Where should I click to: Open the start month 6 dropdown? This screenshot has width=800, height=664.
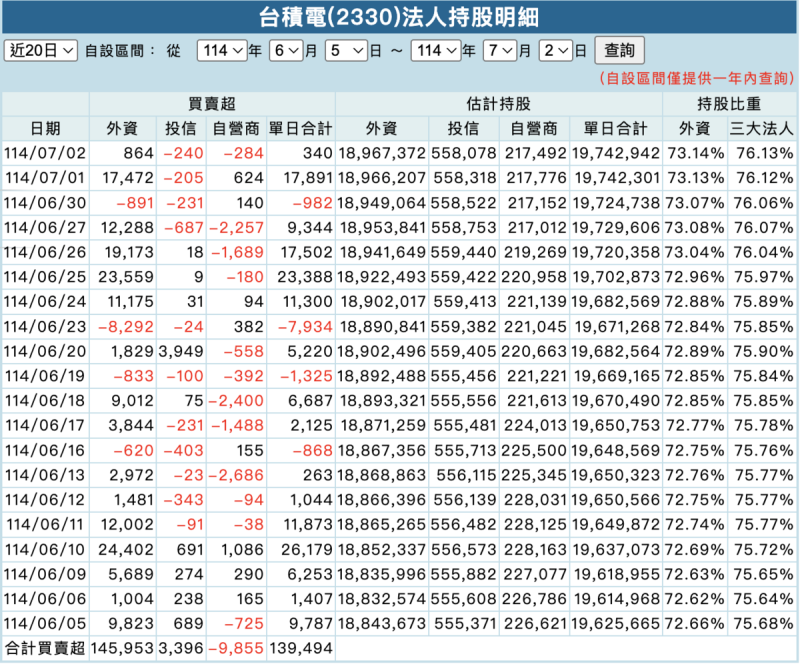286,51
